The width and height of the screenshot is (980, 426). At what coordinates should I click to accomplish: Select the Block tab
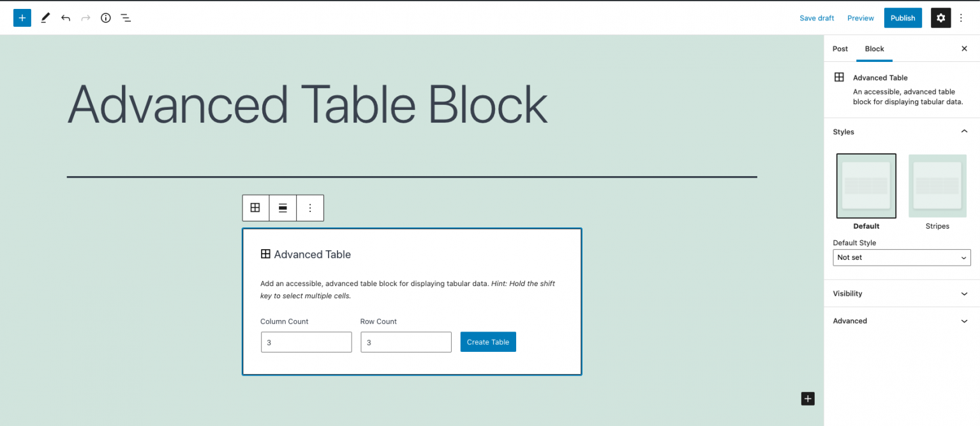[x=874, y=49]
